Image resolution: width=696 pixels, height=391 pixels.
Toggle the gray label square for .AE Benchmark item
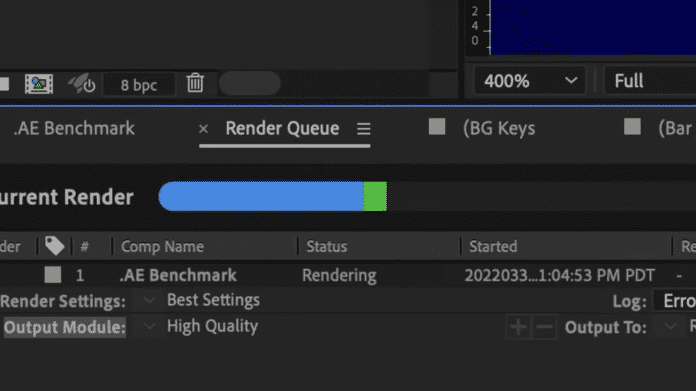[x=53, y=275]
